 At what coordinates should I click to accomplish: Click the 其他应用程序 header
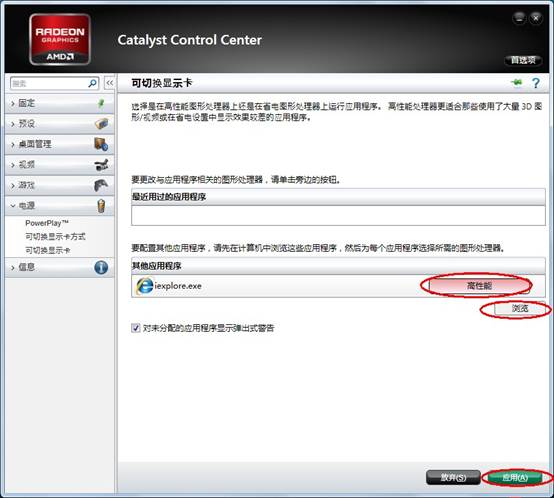(x=338, y=266)
